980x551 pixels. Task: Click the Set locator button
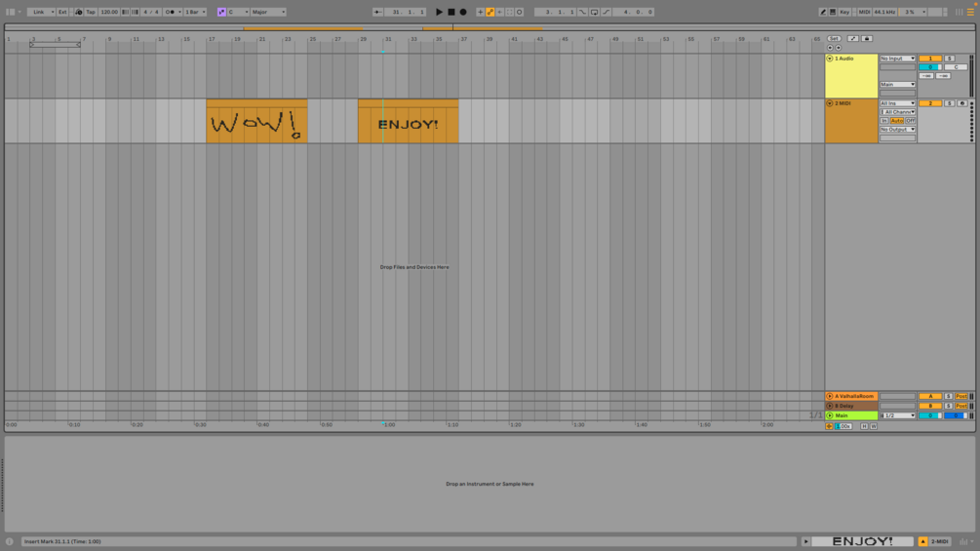835,39
